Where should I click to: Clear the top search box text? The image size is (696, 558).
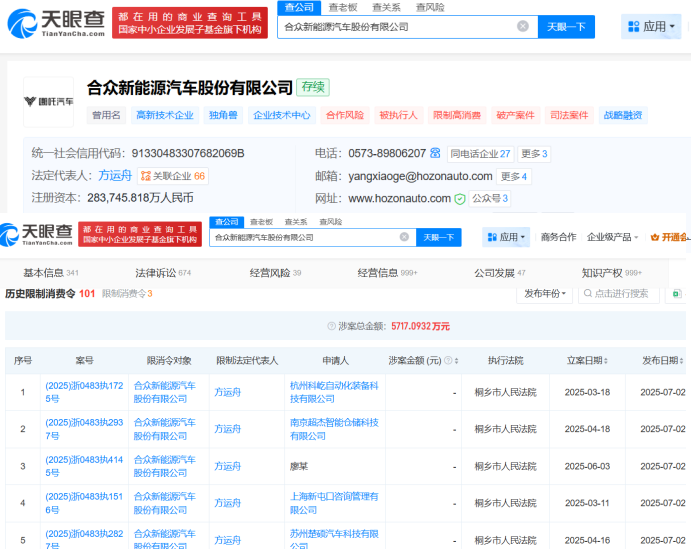click(x=523, y=27)
